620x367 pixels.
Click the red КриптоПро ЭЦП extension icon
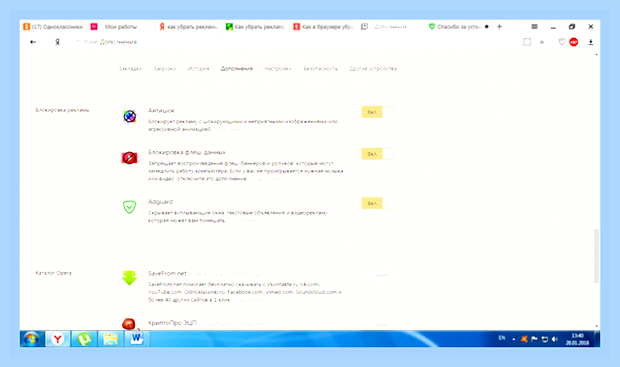[x=129, y=324]
